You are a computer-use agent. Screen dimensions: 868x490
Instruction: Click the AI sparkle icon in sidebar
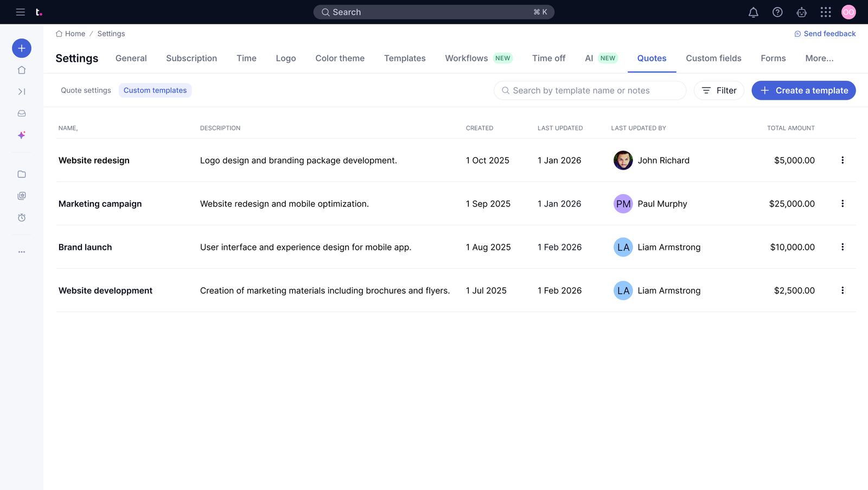tap(22, 135)
